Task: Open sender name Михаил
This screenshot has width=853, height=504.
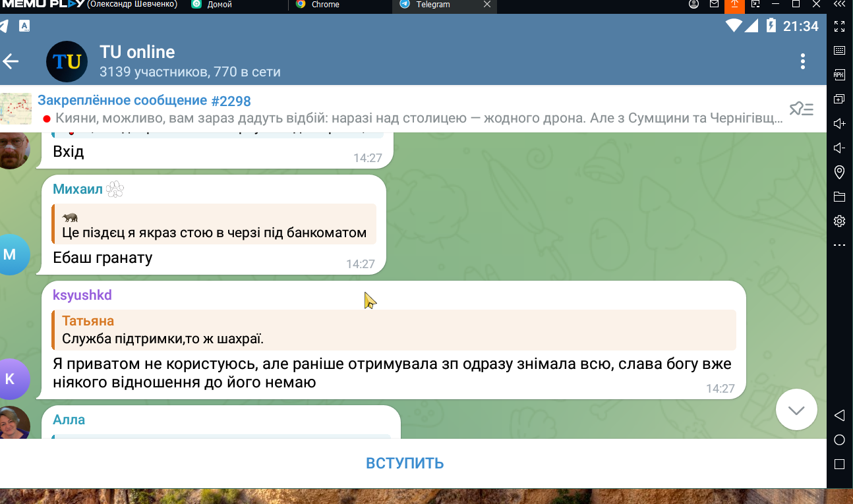Action: 78,190
